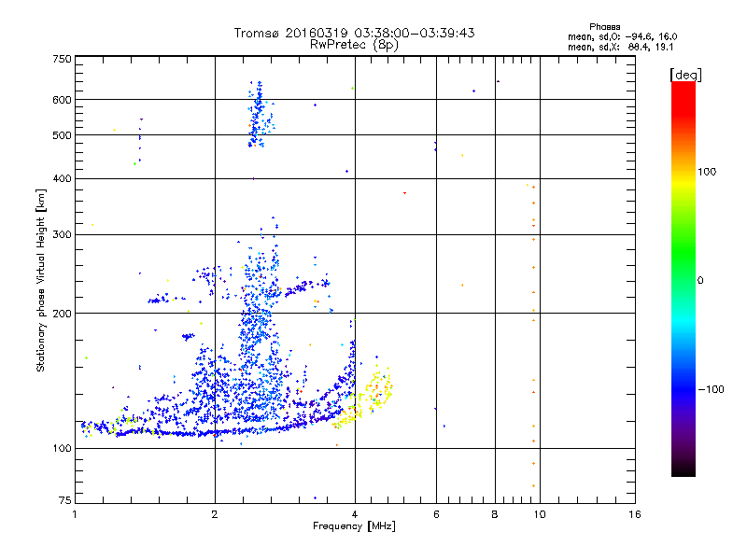Click y-axis tick label '300'

pos(62,235)
